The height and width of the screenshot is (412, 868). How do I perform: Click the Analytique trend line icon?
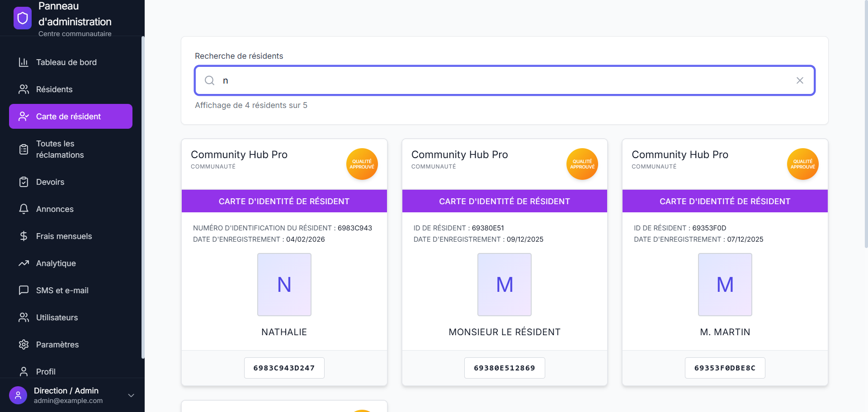click(x=24, y=263)
